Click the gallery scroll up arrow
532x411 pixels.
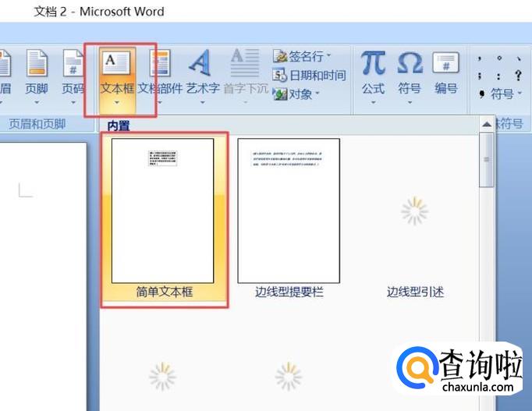(x=487, y=125)
